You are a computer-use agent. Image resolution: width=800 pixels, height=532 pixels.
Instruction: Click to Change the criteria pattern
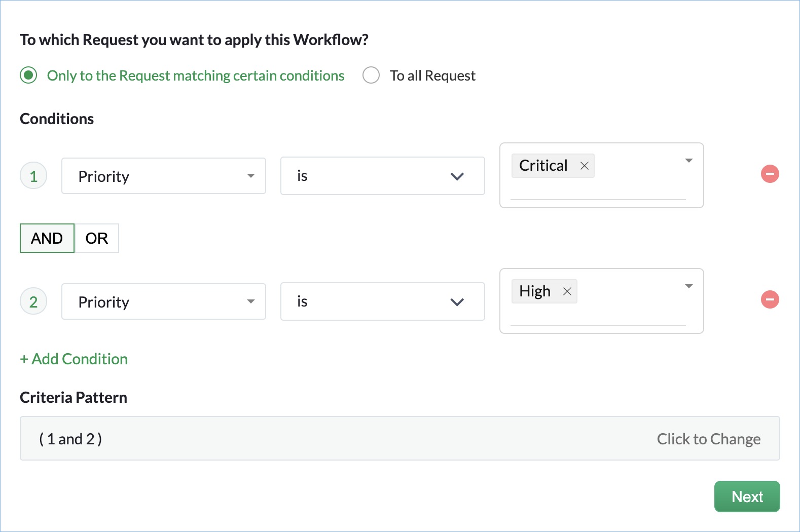pos(708,439)
